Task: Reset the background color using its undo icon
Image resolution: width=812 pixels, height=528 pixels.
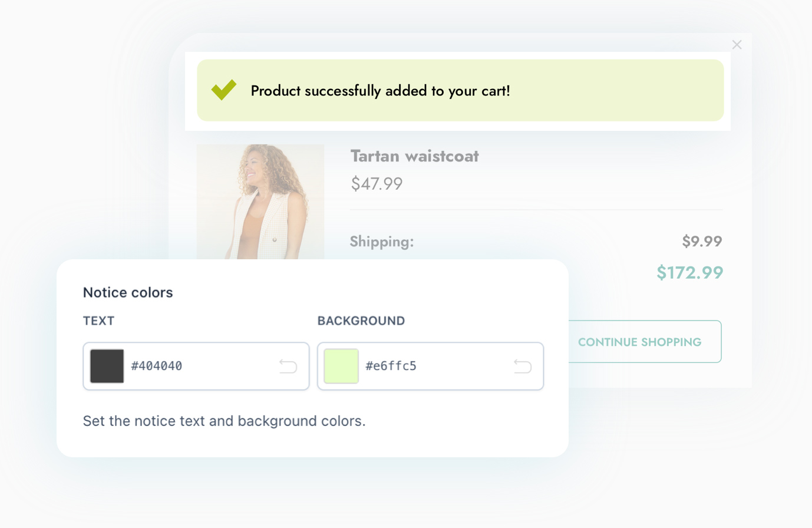Action: click(522, 366)
